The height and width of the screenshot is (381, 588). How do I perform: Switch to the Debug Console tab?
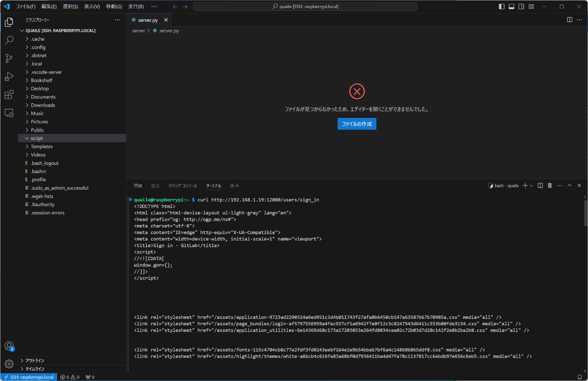[x=183, y=185]
